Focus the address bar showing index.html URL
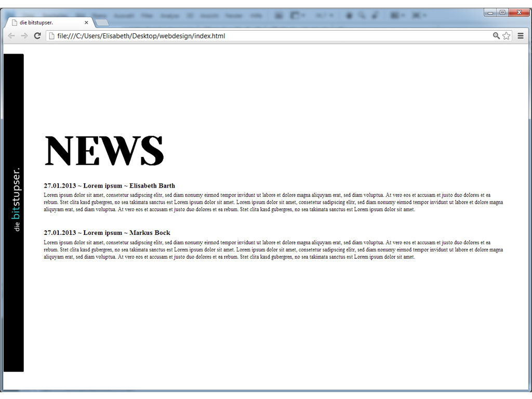The image size is (532, 399). pos(260,36)
